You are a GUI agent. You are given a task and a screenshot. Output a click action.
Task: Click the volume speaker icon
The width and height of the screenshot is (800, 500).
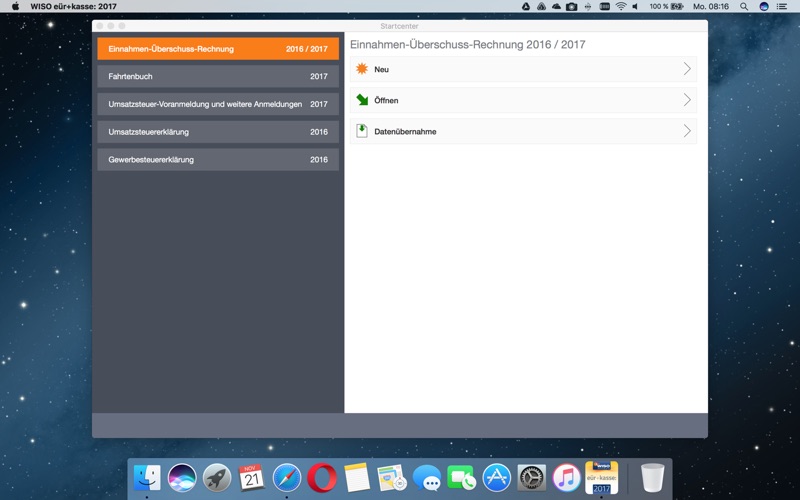(635, 7)
